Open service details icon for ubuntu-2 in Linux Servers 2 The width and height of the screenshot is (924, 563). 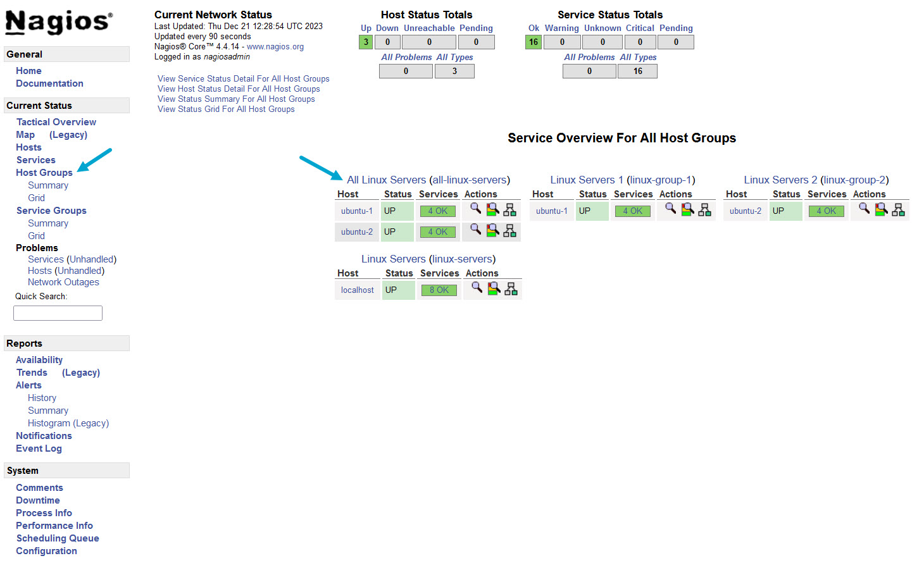pyautogui.click(x=881, y=209)
